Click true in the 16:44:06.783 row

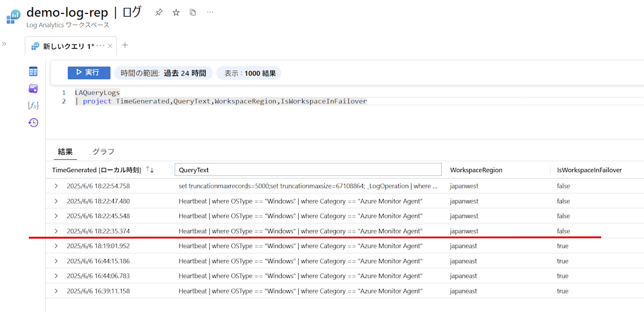coord(562,276)
